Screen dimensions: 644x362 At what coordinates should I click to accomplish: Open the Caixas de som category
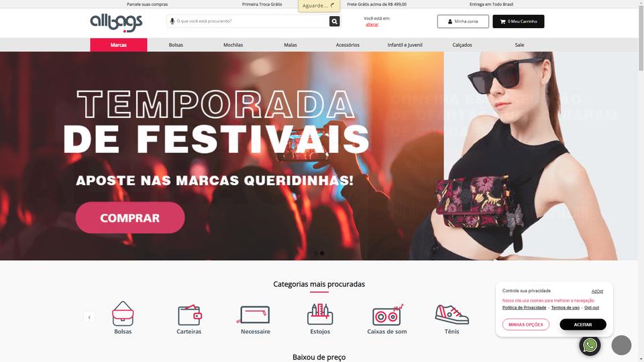[387, 315]
